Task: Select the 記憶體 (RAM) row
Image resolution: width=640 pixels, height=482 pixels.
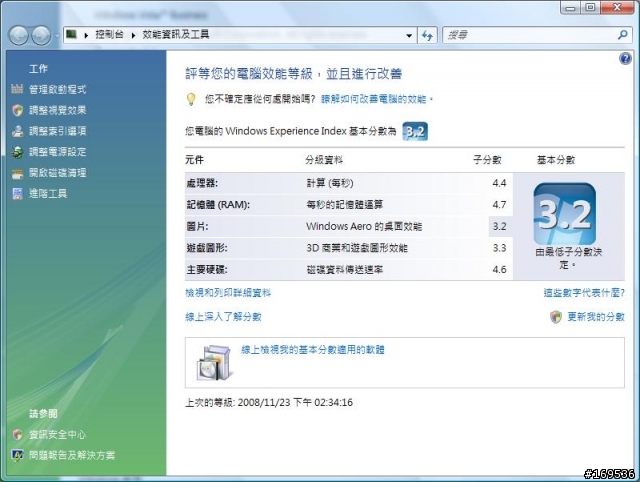Action: coord(349,205)
